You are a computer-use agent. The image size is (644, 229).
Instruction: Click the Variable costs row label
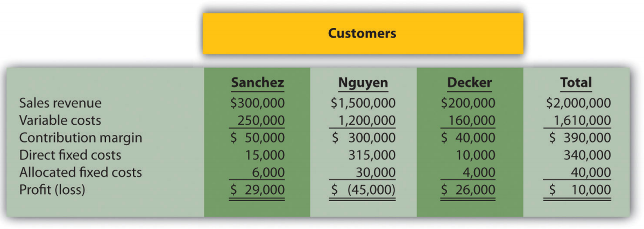click(x=60, y=120)
